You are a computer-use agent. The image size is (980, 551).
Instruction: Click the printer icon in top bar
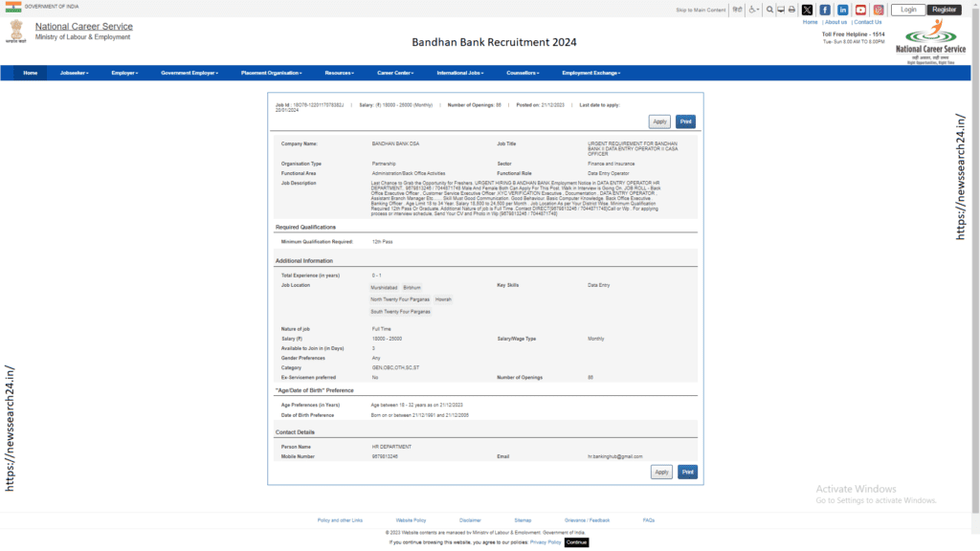coord(791,10)
